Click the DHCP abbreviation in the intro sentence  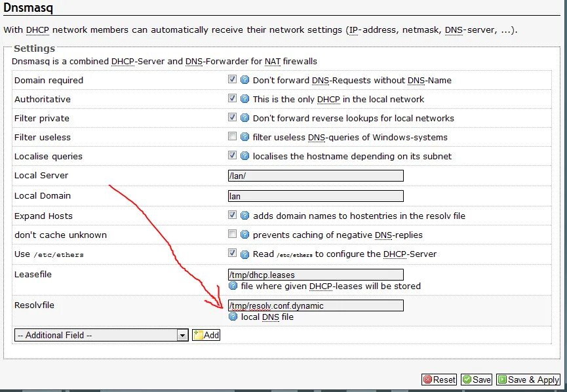37,29
